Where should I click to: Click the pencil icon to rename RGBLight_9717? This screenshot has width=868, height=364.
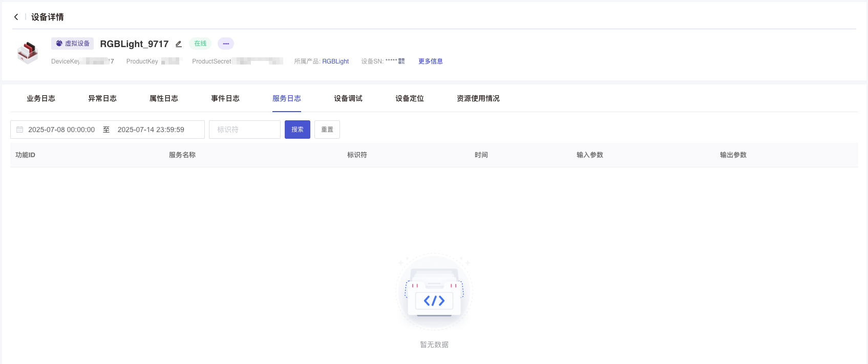click(x=179, y=44)
